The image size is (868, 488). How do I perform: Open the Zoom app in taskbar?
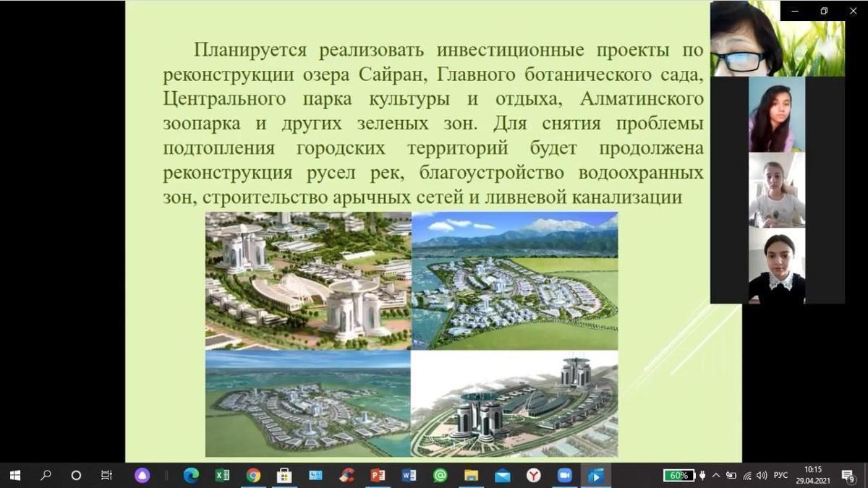(x=564, y=475)
